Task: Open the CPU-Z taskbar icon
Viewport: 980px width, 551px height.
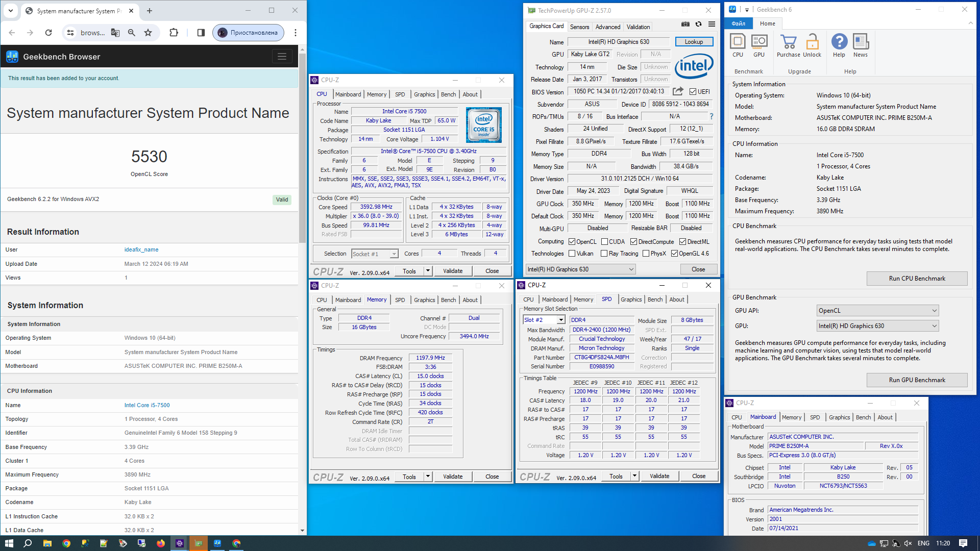Action: 180,543
